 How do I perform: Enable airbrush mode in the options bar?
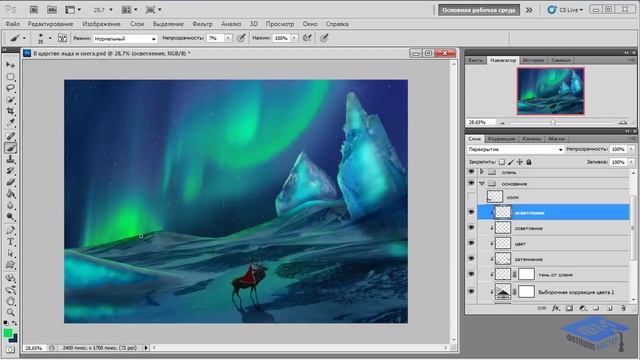click(x=307, y=38)
